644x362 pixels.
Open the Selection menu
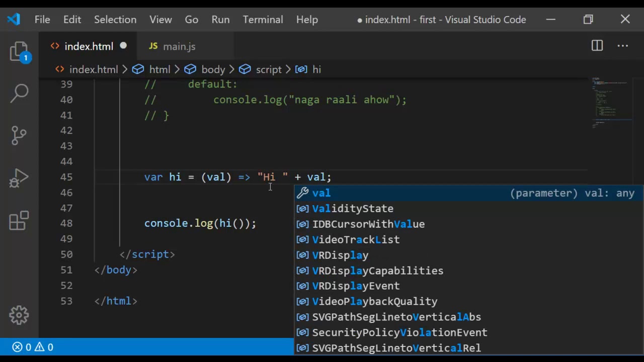pos(115,20)
